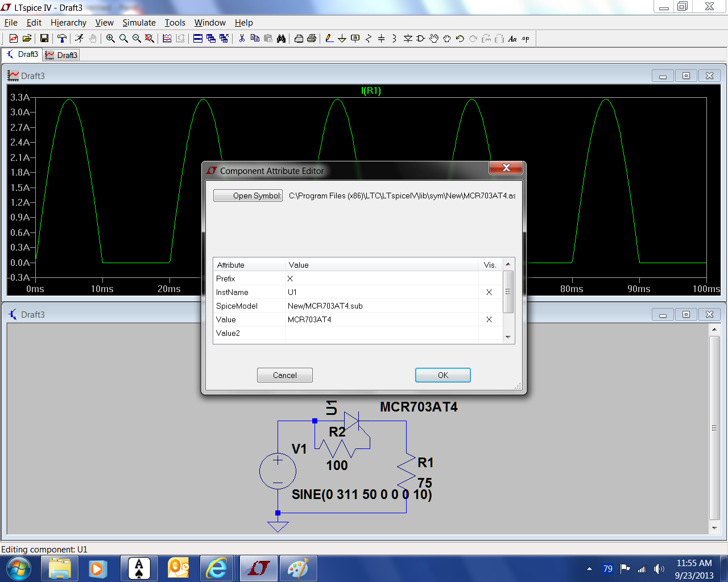The image size is (728, 582).
Task: Open the Control Panel hammer icon
Action: [62, 39]
